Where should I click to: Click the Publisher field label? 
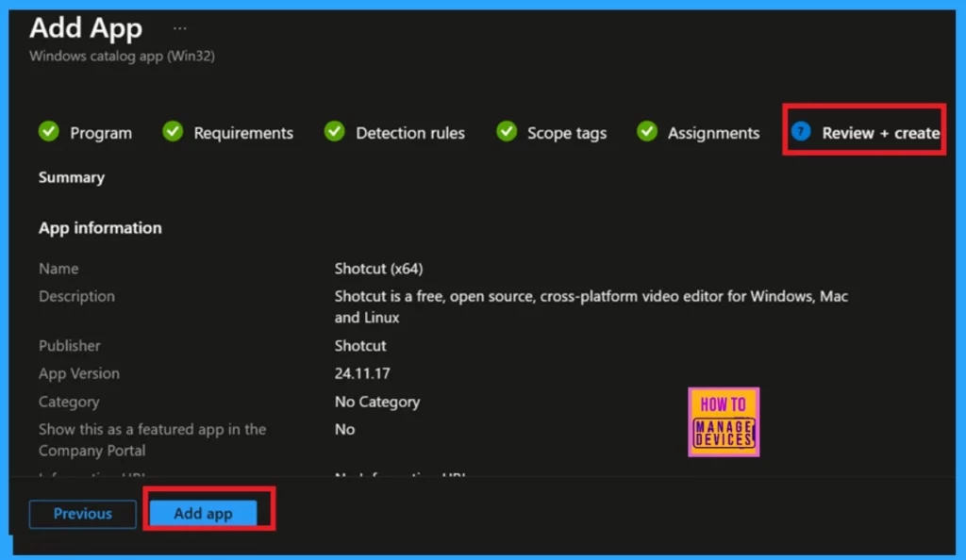point(70,346)
